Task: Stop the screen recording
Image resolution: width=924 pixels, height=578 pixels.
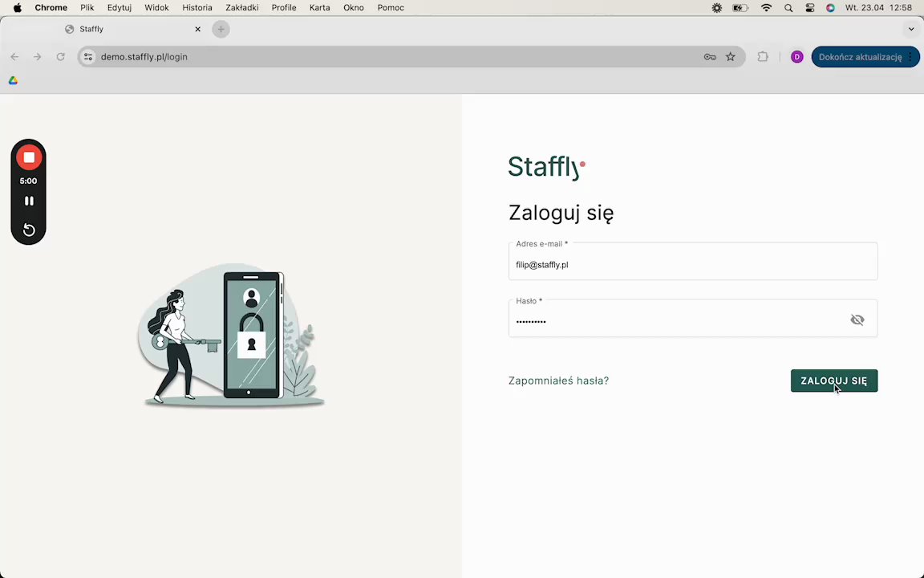Action: 28,157
